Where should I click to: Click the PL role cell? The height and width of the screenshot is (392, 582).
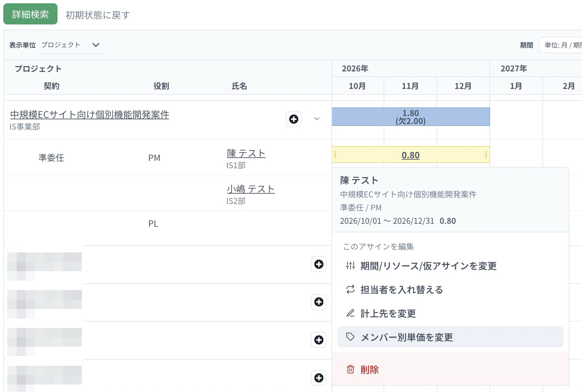click(153, 224)
